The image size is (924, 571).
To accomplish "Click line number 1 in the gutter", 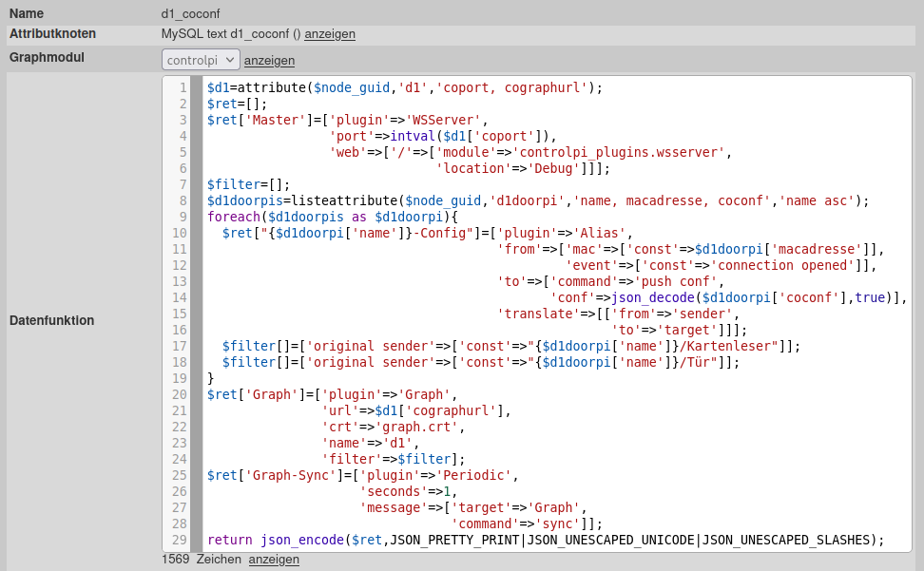I will (183, 87).
